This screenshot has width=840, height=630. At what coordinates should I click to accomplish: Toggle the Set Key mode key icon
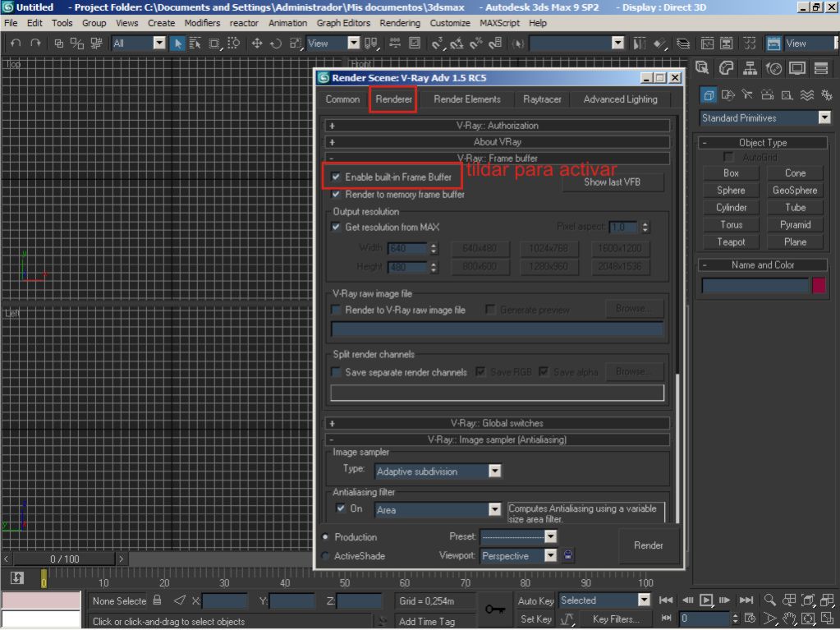point(494,609)
